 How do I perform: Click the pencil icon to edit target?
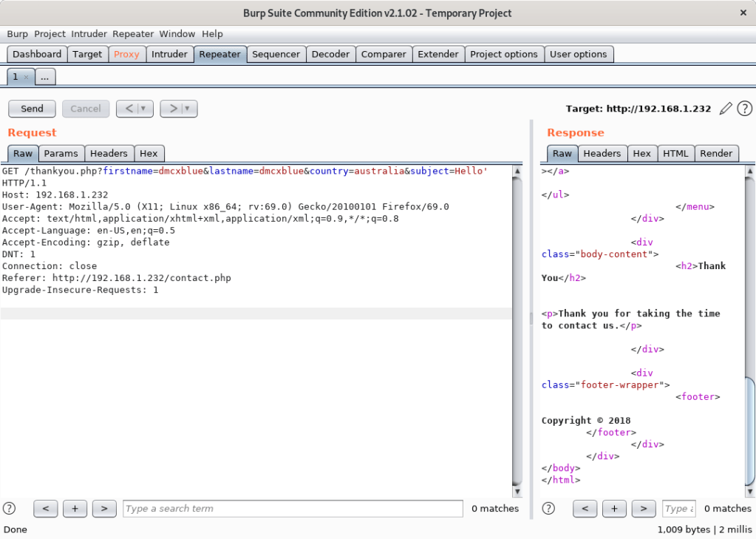click(725, 109)
